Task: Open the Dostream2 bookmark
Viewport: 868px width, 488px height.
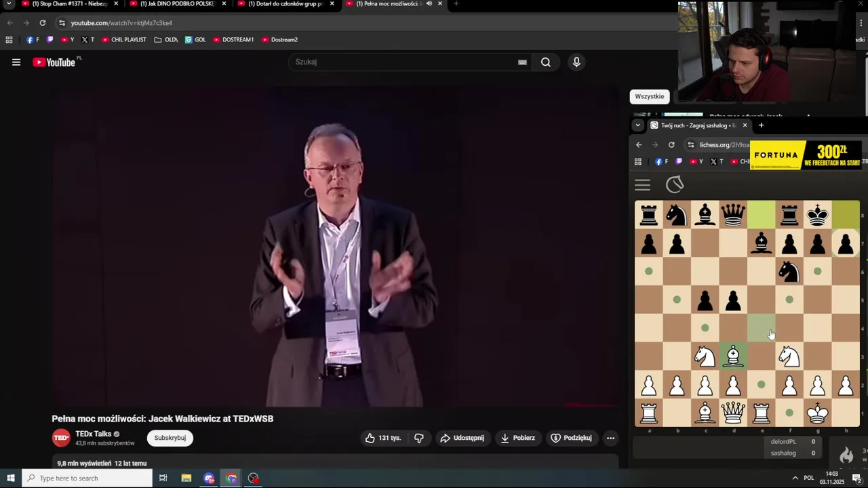Action: pos(279,40)
